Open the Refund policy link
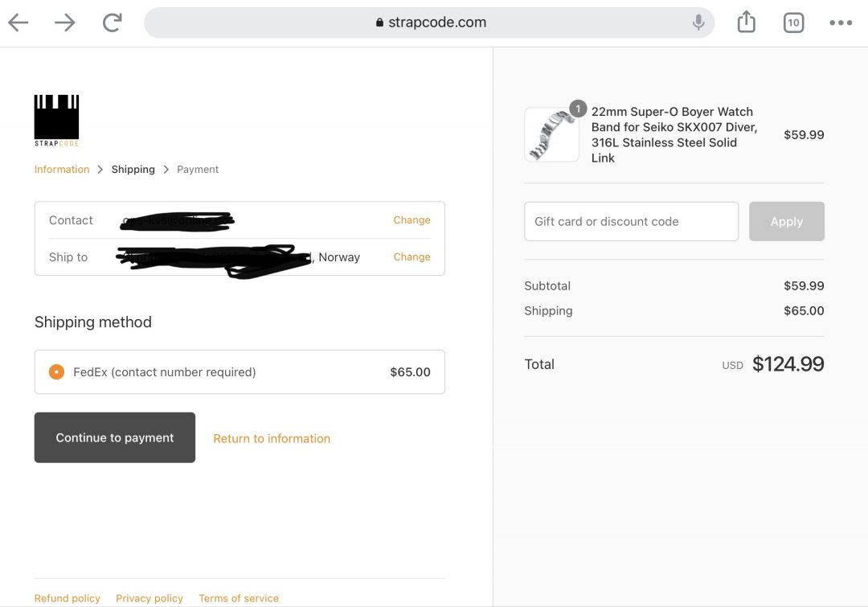Viewport: 868px width, 607px height. click(x=68, y=598)
